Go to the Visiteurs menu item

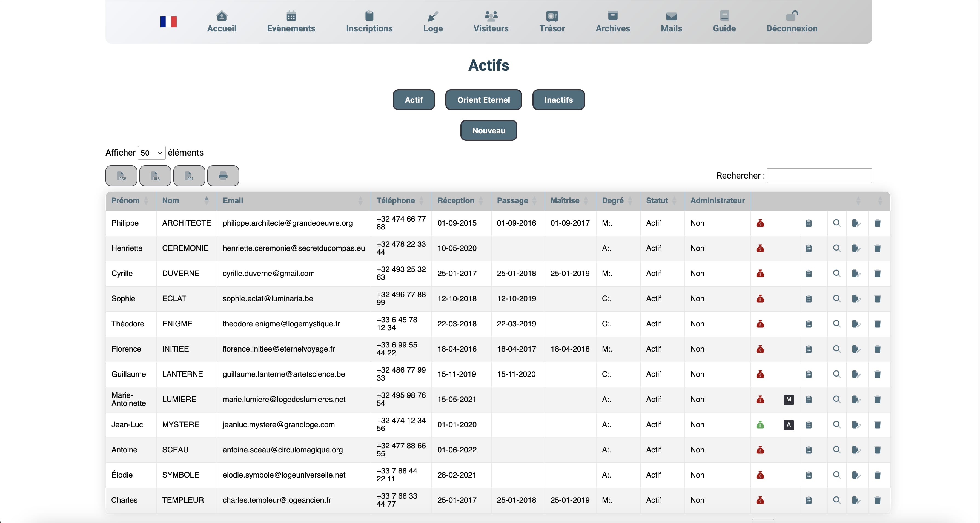pos(490,22)
